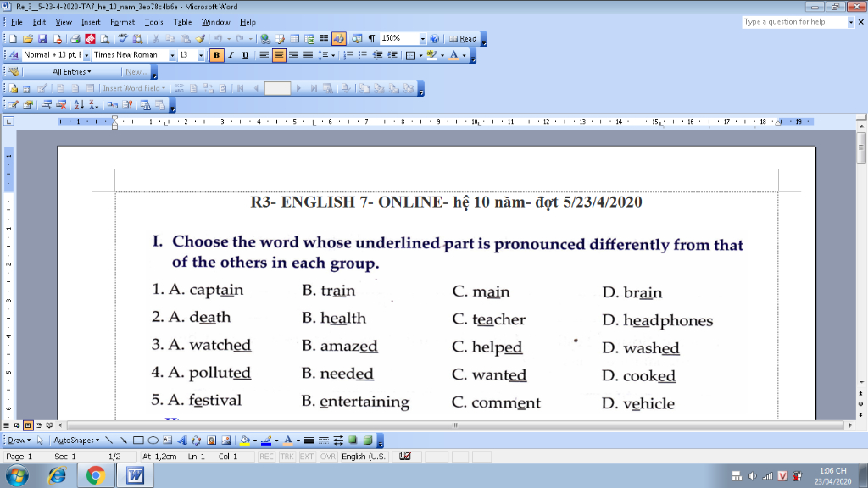Select the Line drawing tool
868x488 pixels.
(109, 441)
